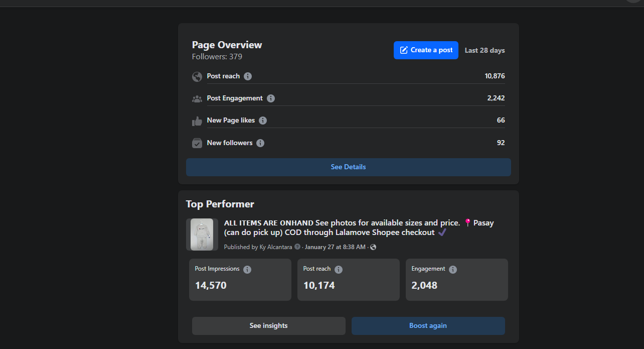
Task: Click the thumbs-up icon beside New Page likes
Action: pyautogui.click(x=197, y=121)
